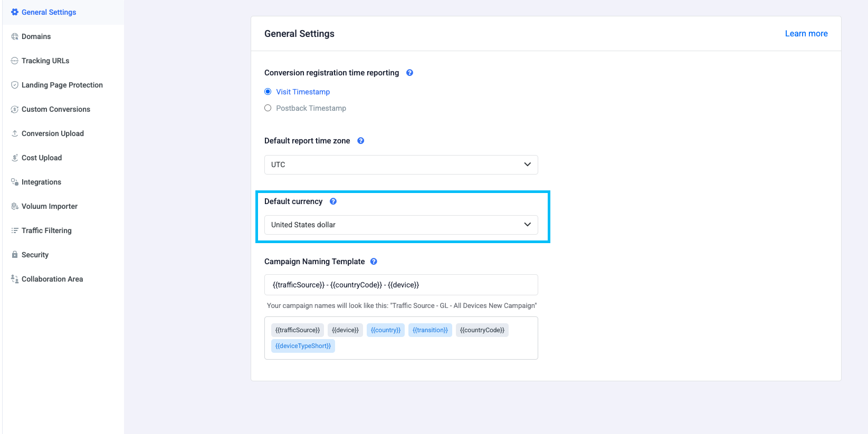Go to Security settings

[63, 255]
